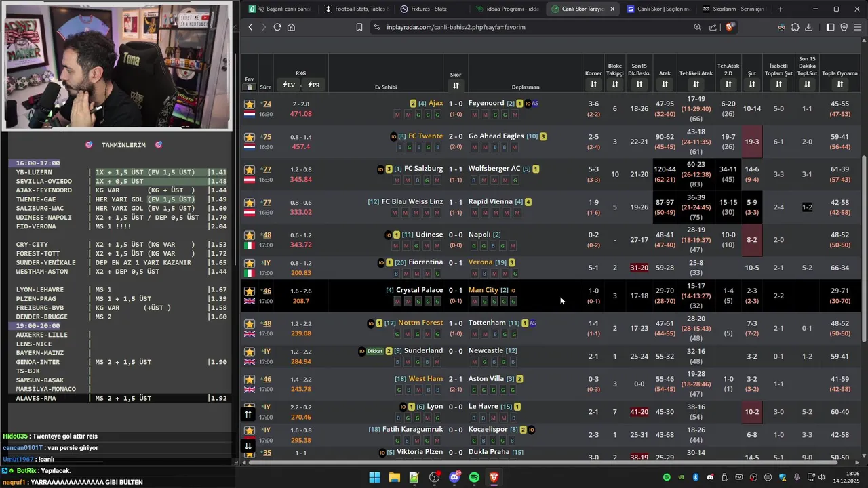The width and height of the screenshot is (868, 488).
Task: Toggle favorite star for Fiorentina match
Action: [250, 263]
